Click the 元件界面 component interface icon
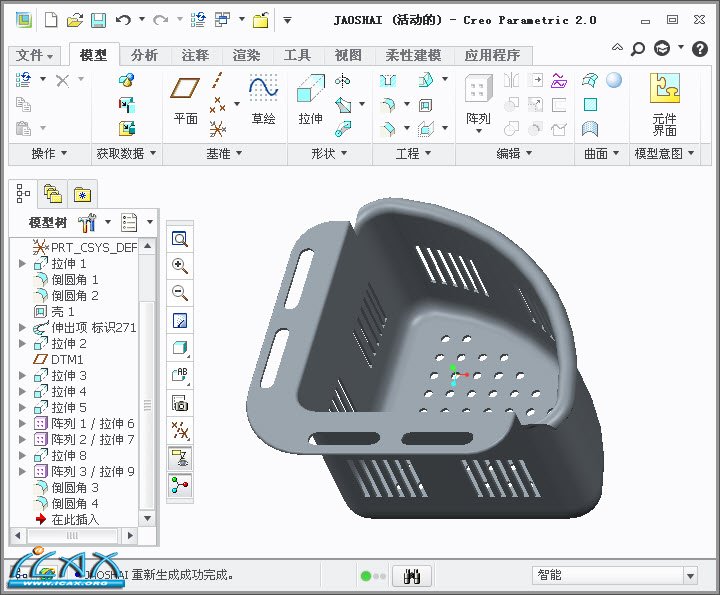The image size is (720, 595). [x=664, y=105]
